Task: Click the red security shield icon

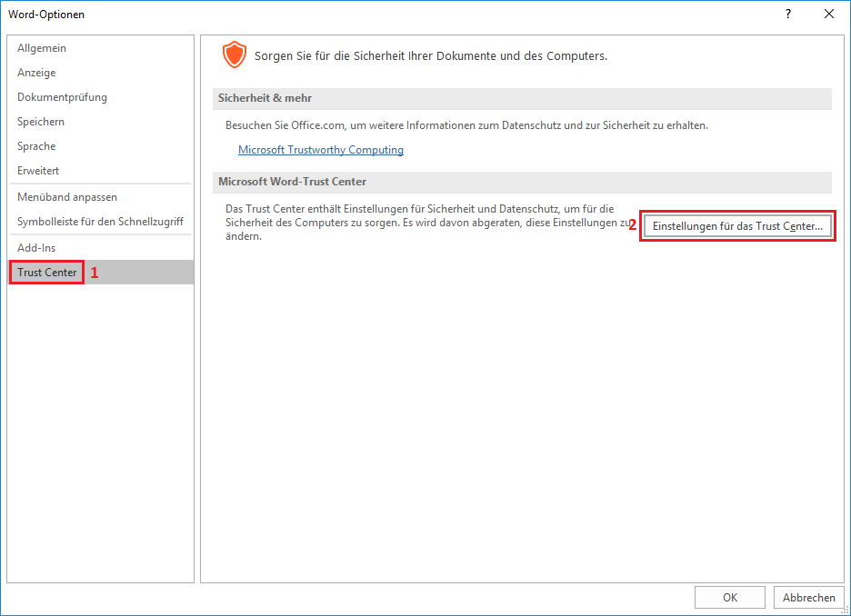Action: pyautogui.click(x=235, y=55)
